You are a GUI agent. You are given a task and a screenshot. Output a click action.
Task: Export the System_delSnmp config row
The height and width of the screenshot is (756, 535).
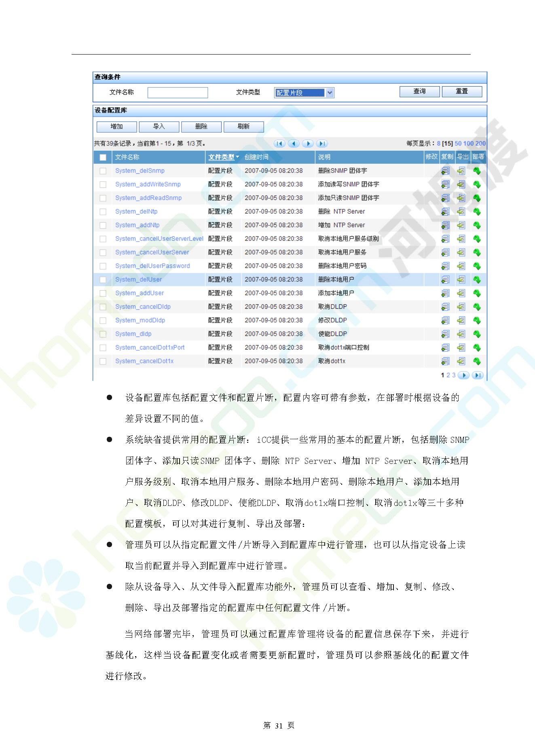tap(461, 171)
